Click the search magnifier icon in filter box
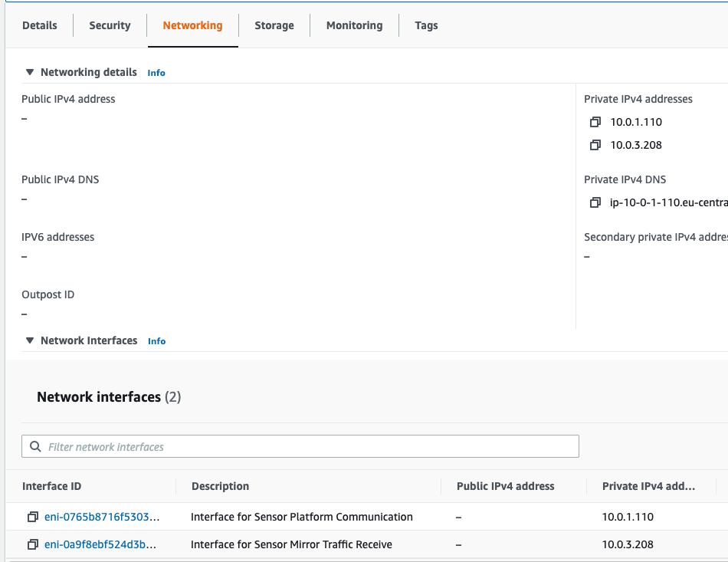The height and width of the screenshot is (562, 728). pos(35,447)
